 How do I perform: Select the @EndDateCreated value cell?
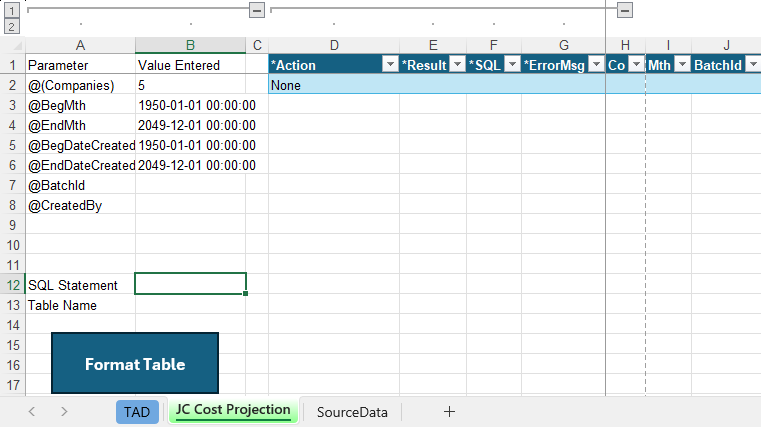pos(190,165)
